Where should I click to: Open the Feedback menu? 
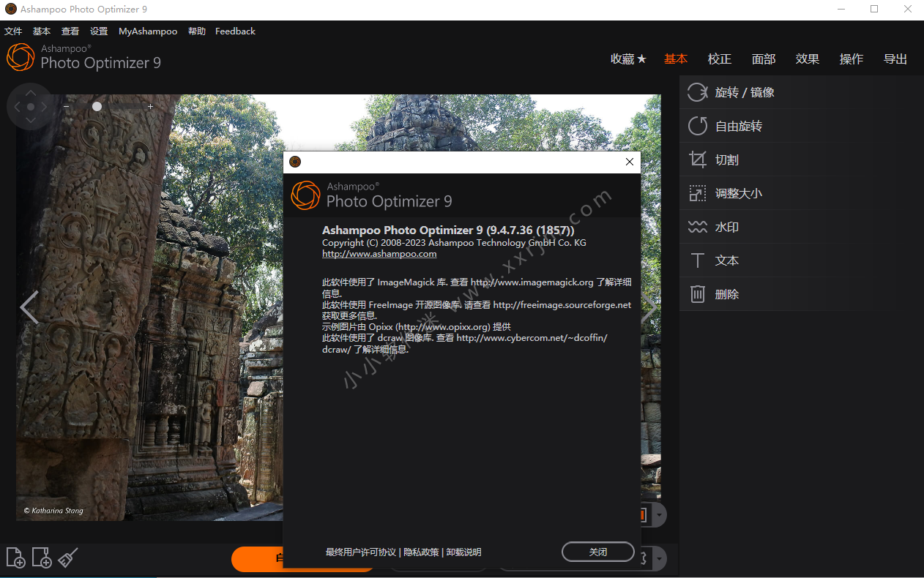(x=235, y=31)
